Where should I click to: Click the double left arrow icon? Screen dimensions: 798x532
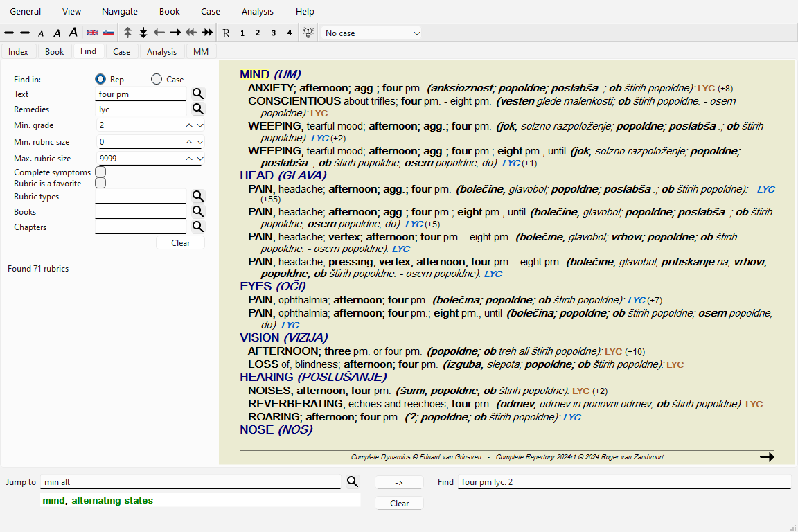[191, 33]
